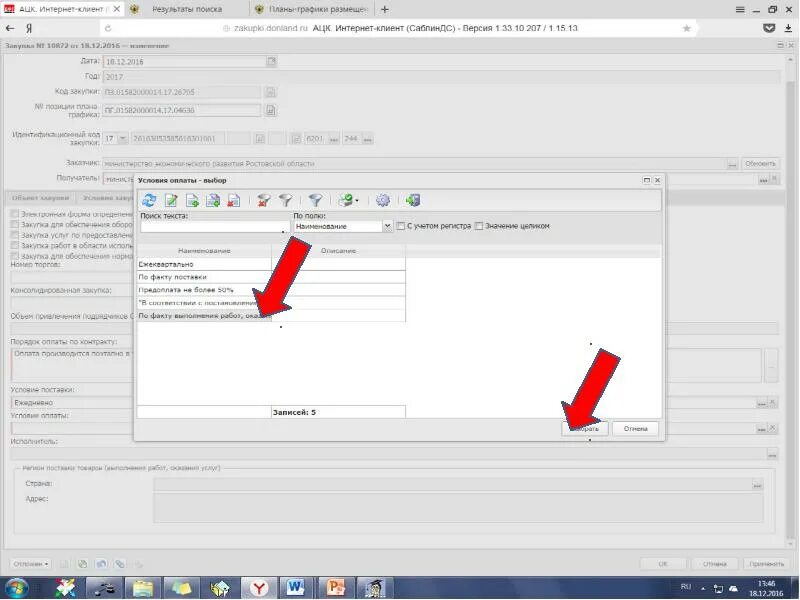Switch to the Объект закупки tab
800x600 pixels.
pos(40,198)
